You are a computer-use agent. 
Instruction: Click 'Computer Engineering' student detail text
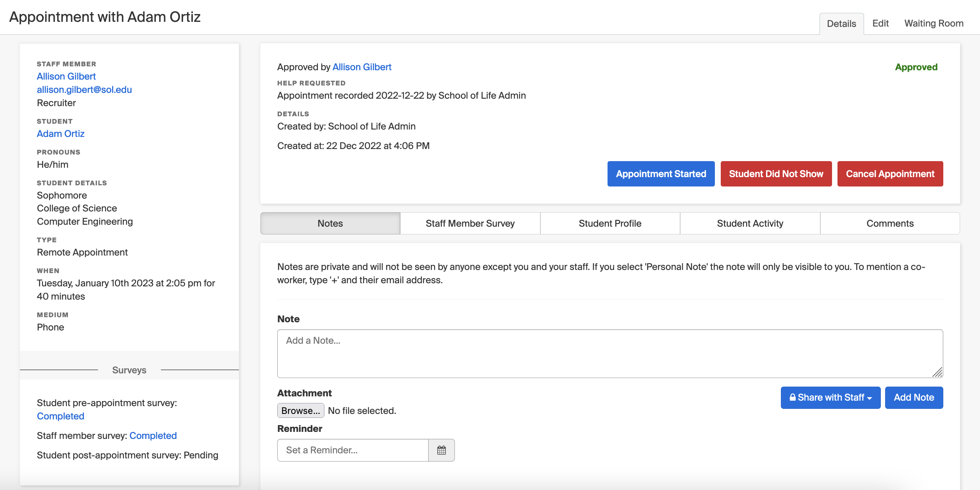pos(85,221)
